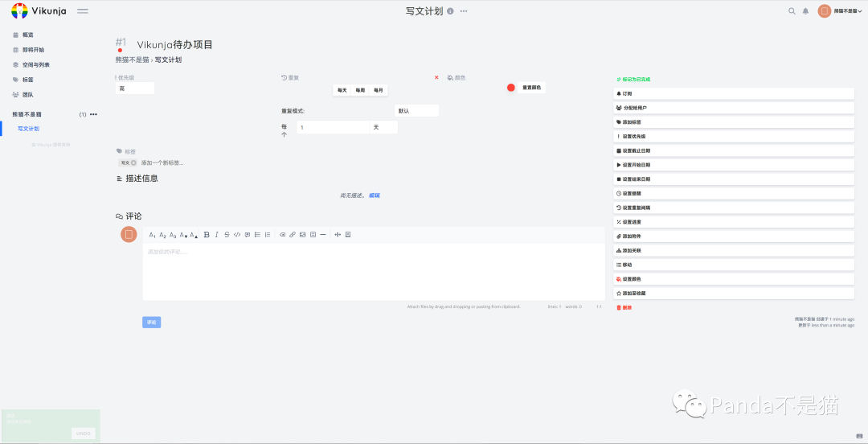Set repeat interval to 每月

click(x=378, y=90)
